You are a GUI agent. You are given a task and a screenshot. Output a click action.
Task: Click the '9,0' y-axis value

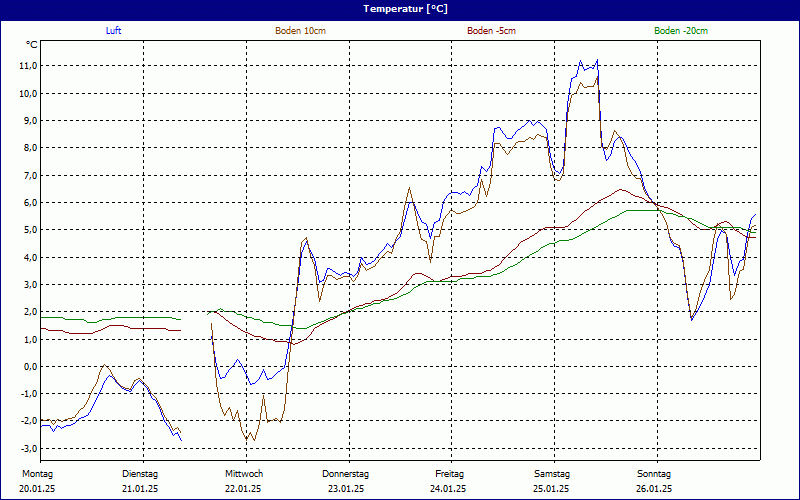pos(30,120)
